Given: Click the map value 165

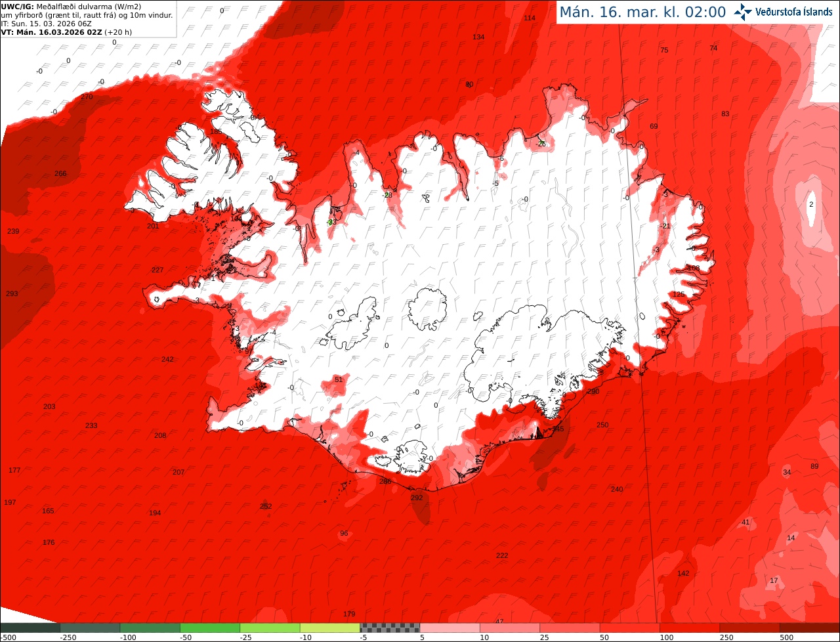Looking at the screenshot, I should click(x=48, y=511).
